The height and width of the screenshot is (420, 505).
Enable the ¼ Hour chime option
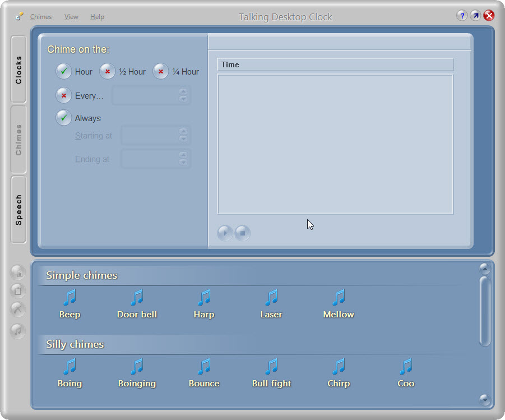160,71
